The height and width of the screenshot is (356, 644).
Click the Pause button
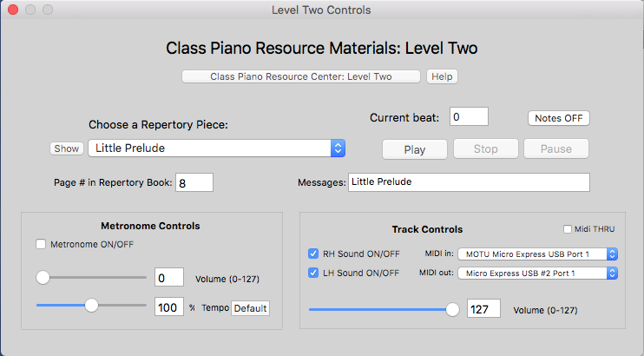pos(556,148)
